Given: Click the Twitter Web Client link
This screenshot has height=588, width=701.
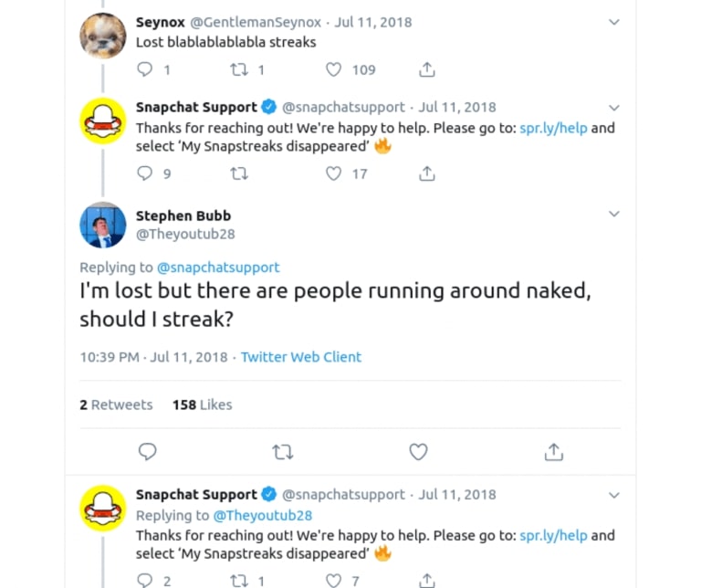Looking at the screenshot, I should point(301,357).
